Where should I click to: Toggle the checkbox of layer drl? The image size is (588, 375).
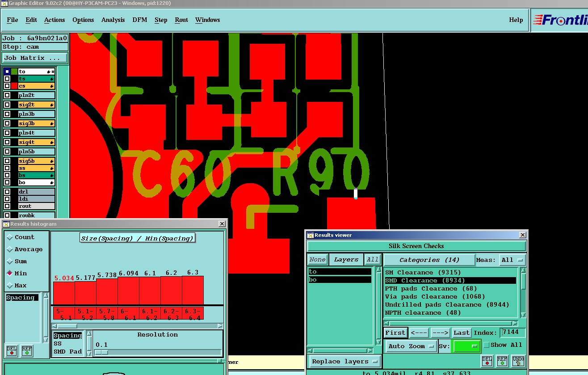coord(7,192)
